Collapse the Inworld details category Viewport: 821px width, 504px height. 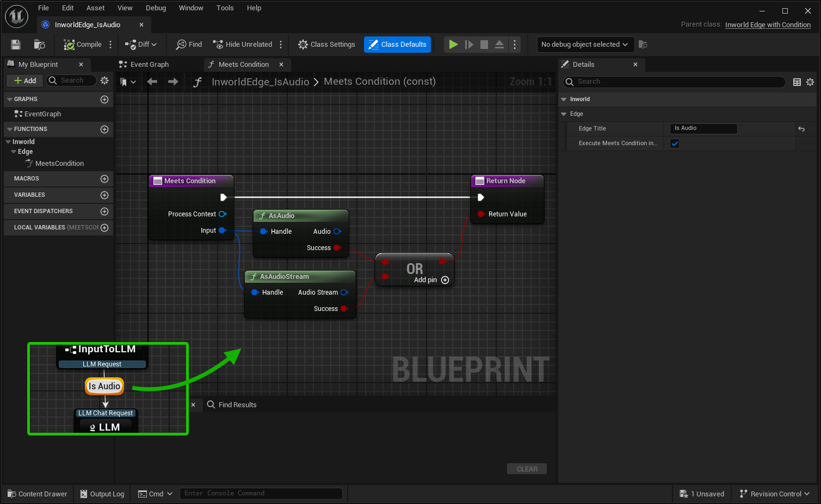(564, 99)
